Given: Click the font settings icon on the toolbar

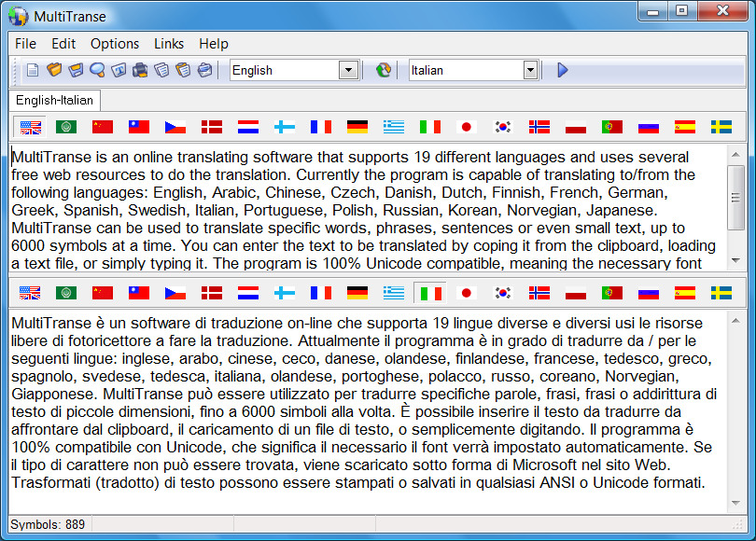Looking at the screenshot, I should 119,70.
